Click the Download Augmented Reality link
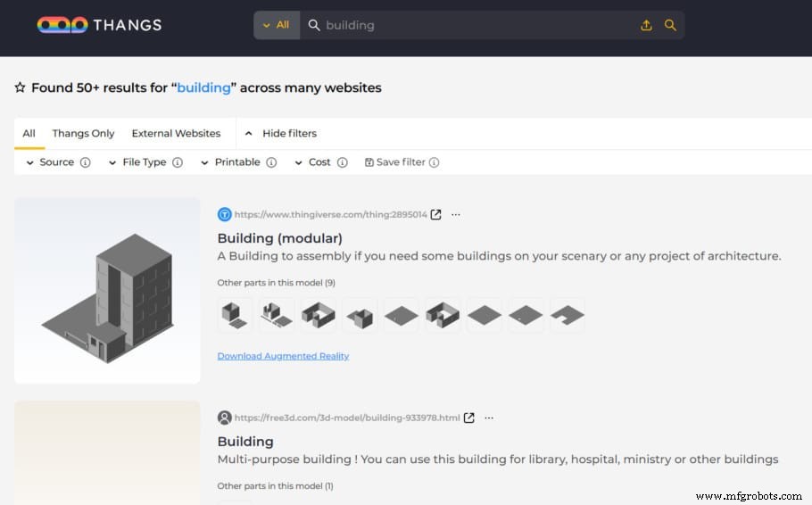The image size is (812, 505). pos(283,356)
